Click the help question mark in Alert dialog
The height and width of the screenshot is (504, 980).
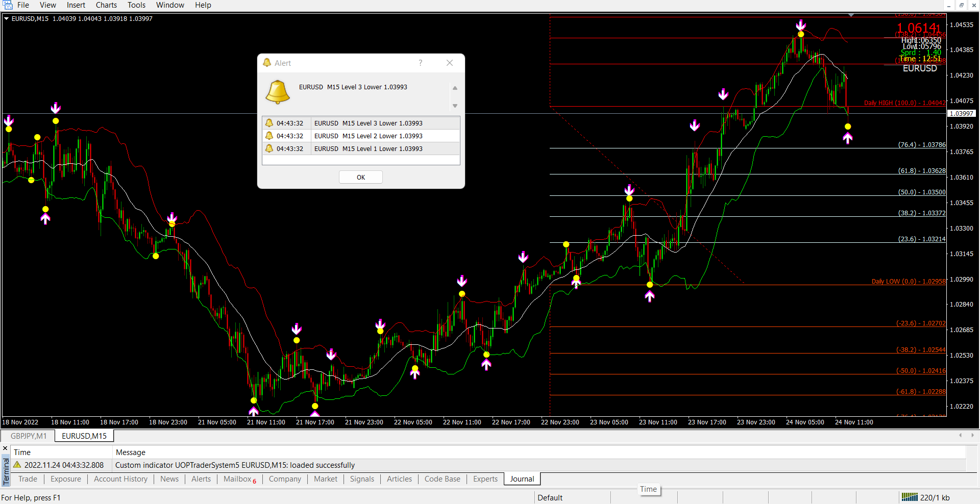click(x=420, y=63)
